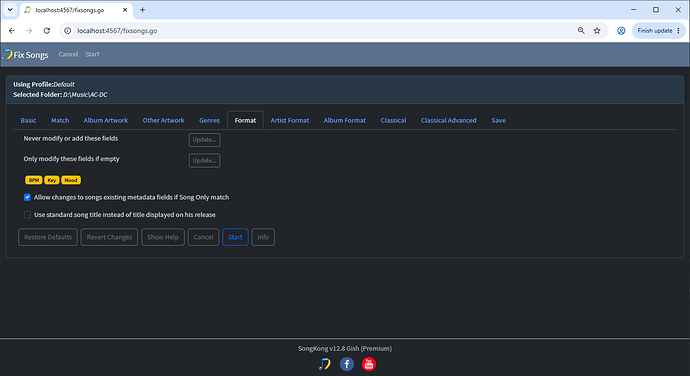The width and height of the screenshot is (690, 376).
Task: Reload the page using the refresh icon
Action: [47, 31]
